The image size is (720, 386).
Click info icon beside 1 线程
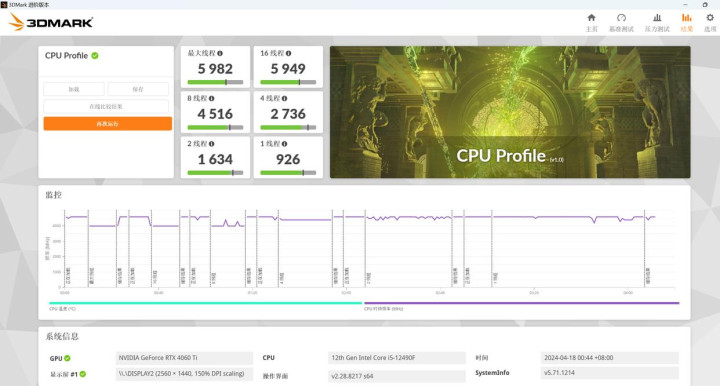click(285, 144)
